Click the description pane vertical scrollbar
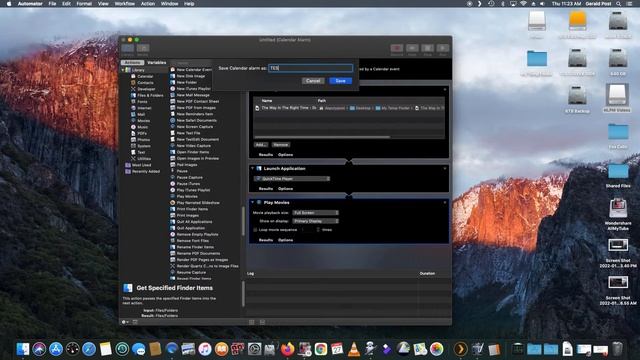The height and width of the screenshot is (360, 640). point(243,294)
